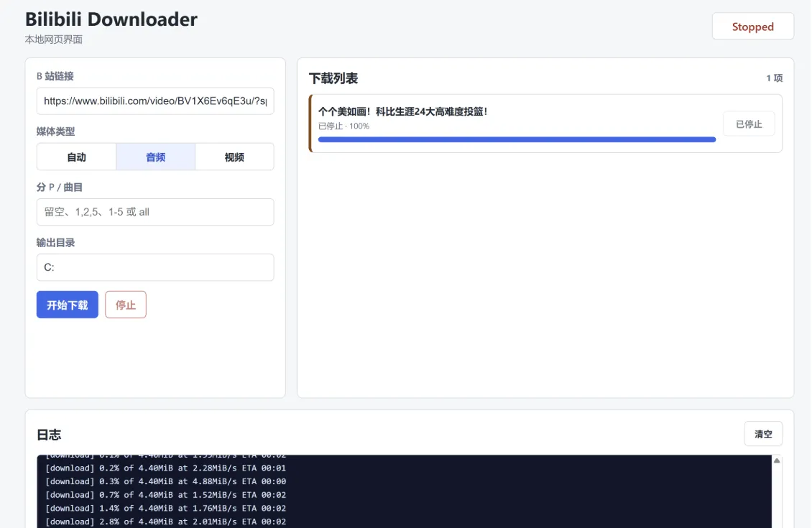
Task: Click log line '0.3% of 4.40MiB at 4.88MiB/s'
Action: pyautogui.click(x=166, y=481)
